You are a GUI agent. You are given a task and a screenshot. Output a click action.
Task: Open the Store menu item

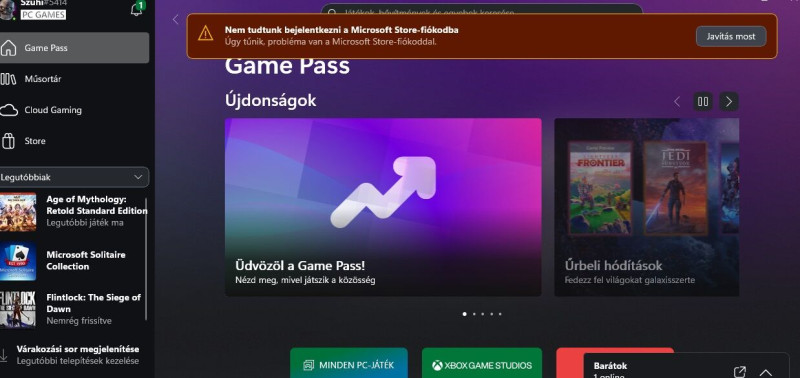(74, 141)
